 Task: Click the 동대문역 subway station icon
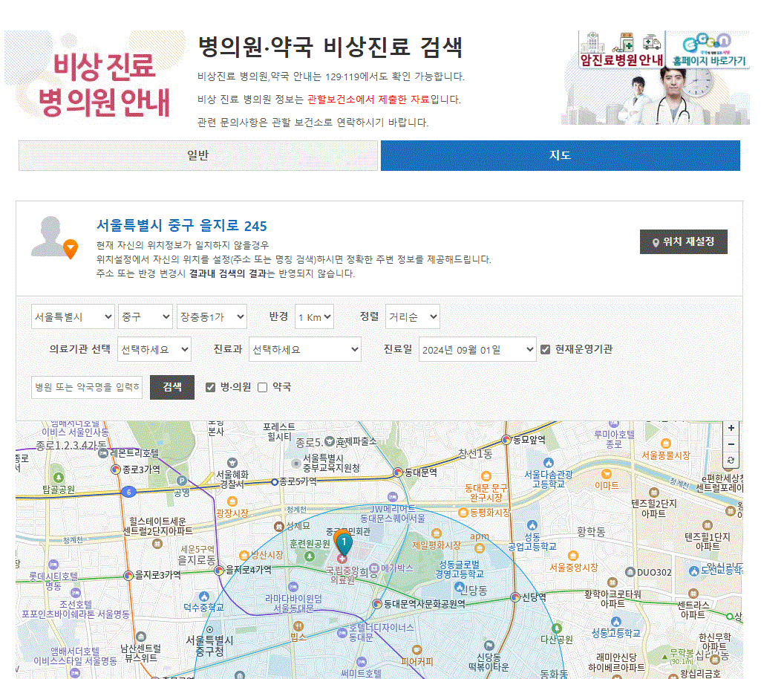(399, 472)
